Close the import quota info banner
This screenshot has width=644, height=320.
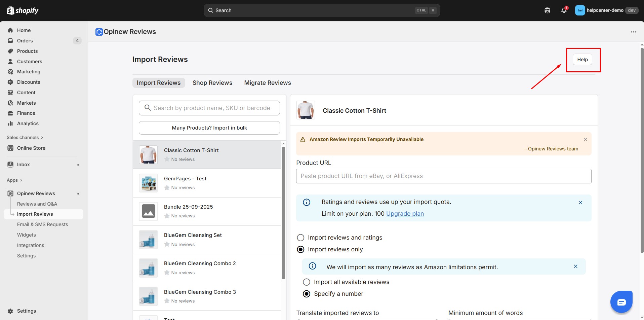(x=580, y=203)
